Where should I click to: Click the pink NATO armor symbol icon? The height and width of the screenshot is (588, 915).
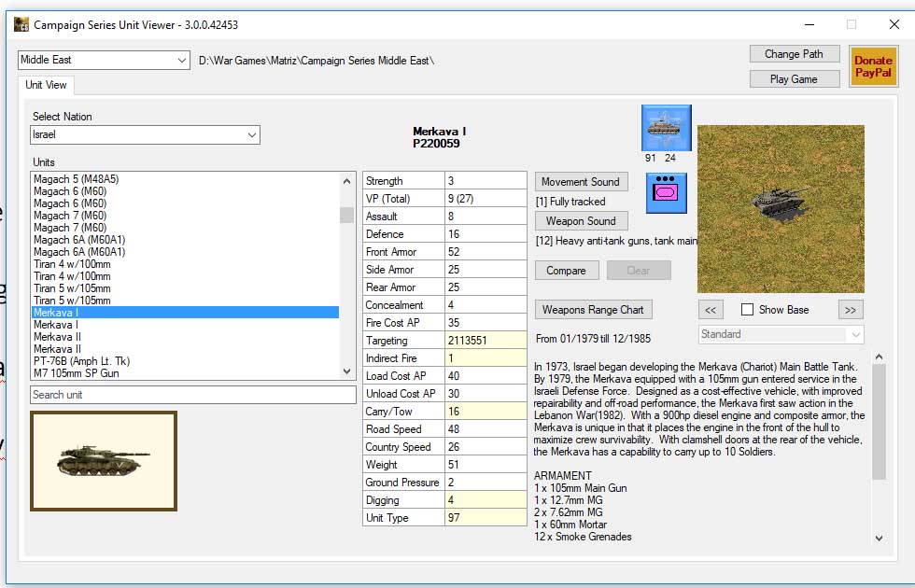pos(666,192)
